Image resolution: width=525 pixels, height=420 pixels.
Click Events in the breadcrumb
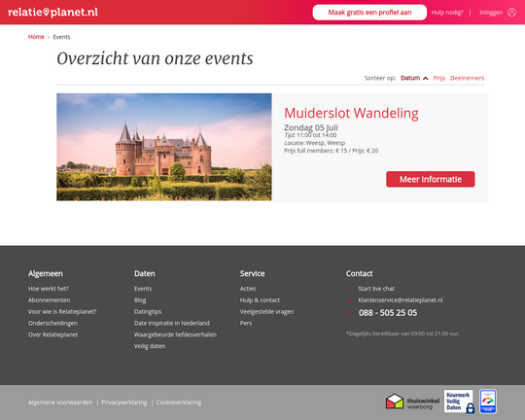point(61,37)
